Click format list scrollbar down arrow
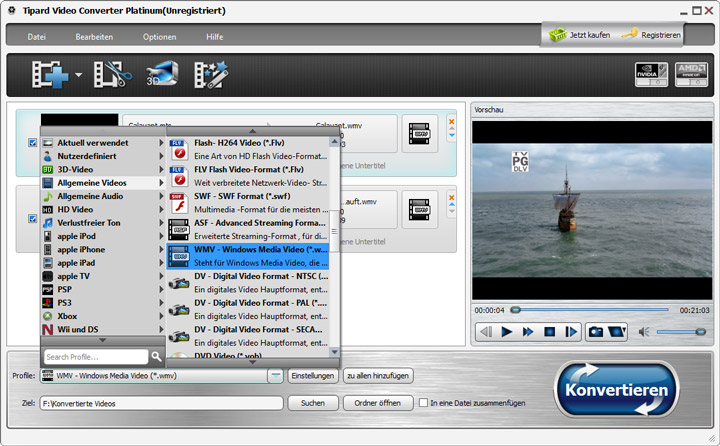 click(x=334, y=352)
